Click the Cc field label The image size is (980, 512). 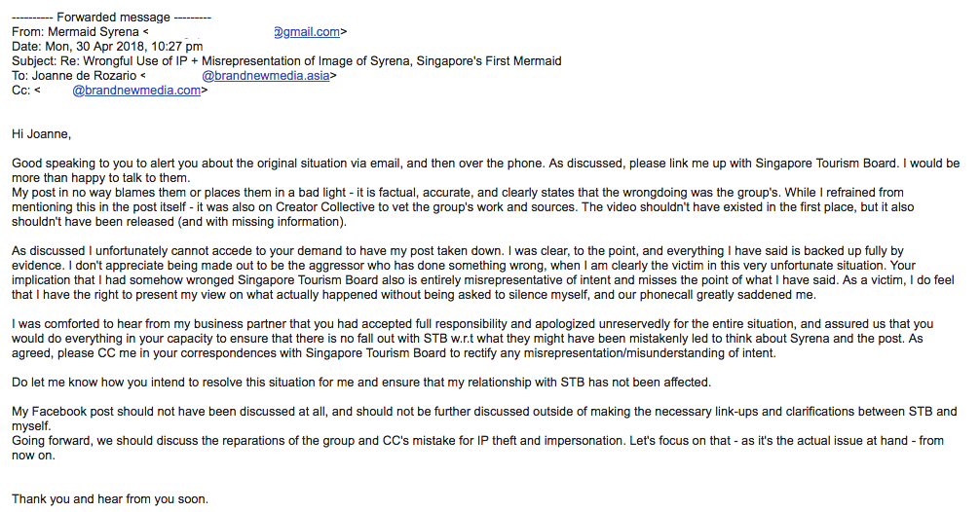coord(20,91)
